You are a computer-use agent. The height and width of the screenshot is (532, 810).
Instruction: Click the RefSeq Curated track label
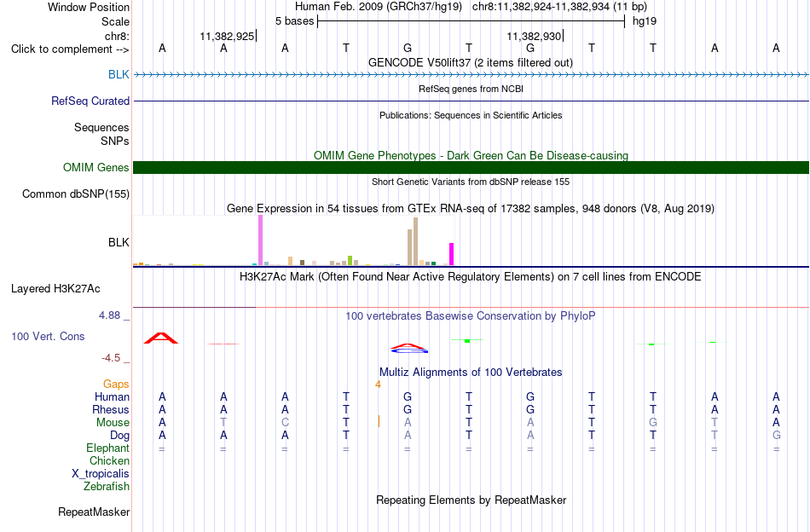[90, 101]
